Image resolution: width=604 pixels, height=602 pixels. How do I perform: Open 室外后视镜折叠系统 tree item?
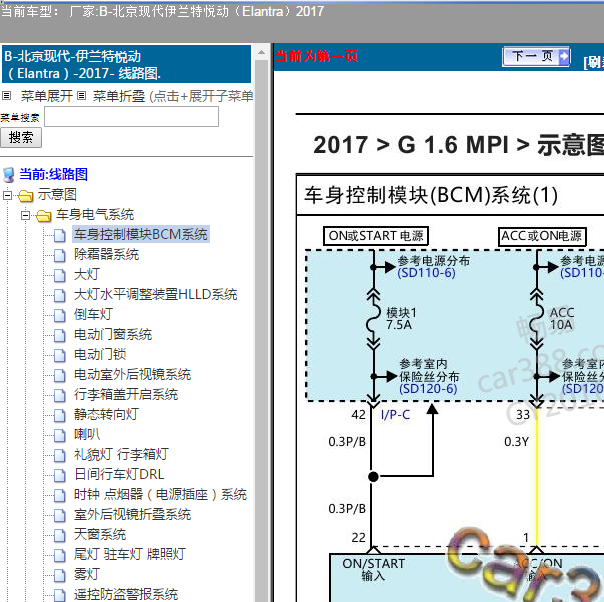[133, 515]
